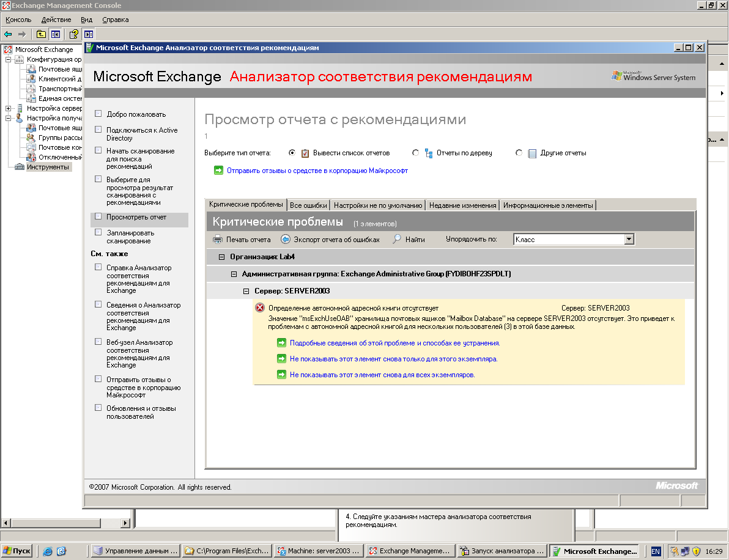Click Не показывать только для этого экземпляра link

pos(393,359)
